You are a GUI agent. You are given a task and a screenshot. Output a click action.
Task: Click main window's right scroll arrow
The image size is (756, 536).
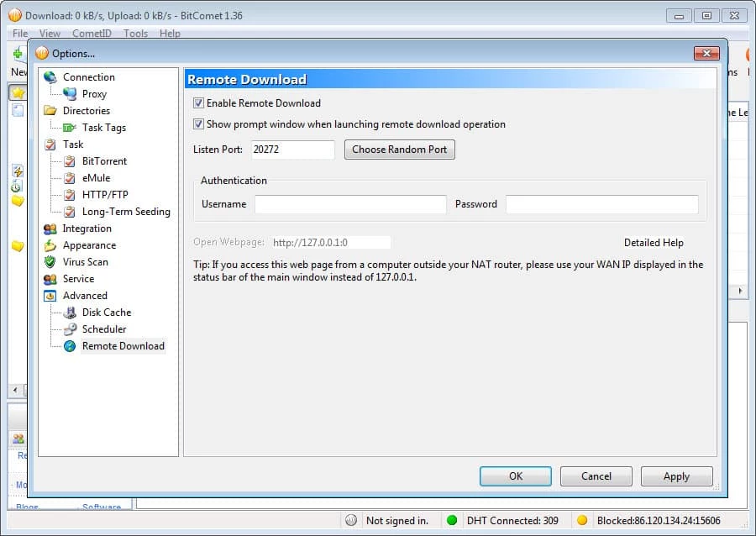point(740,292)
